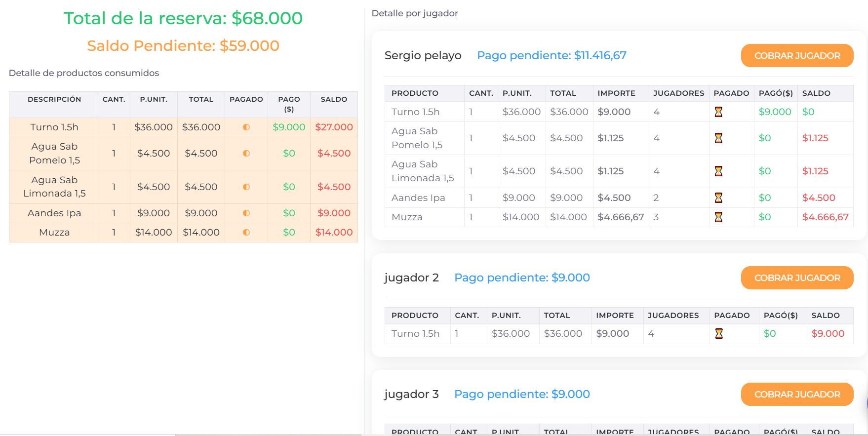The width and height of the screenshot is (868, 436).
Task: Click hourglass icon in Sergio's Agua Sab Pomelo row
Action: click(718, 138)
